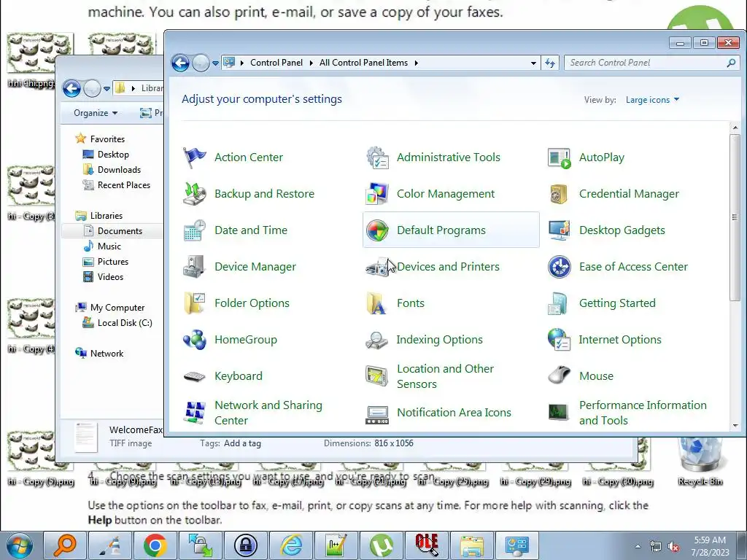Go back in the Libraries window
The width and height of the screenshot is (747, 560).
tap(72, 88)
